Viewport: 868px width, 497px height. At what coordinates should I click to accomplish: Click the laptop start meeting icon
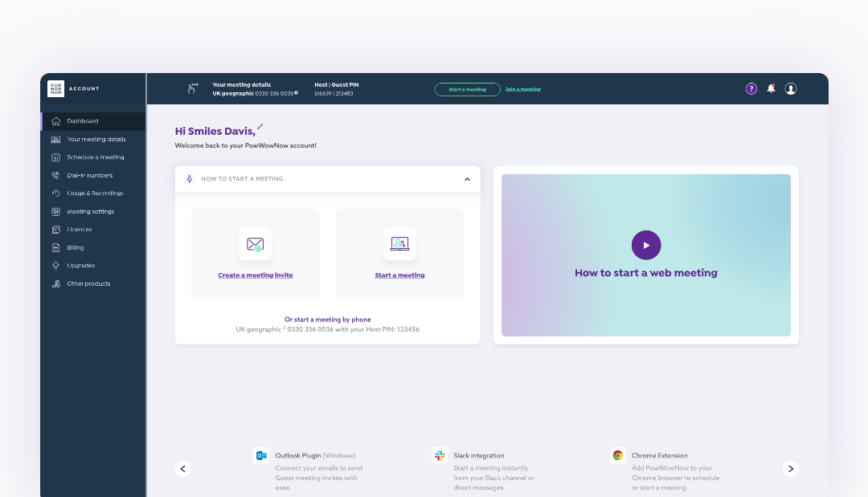pos(399,244)
